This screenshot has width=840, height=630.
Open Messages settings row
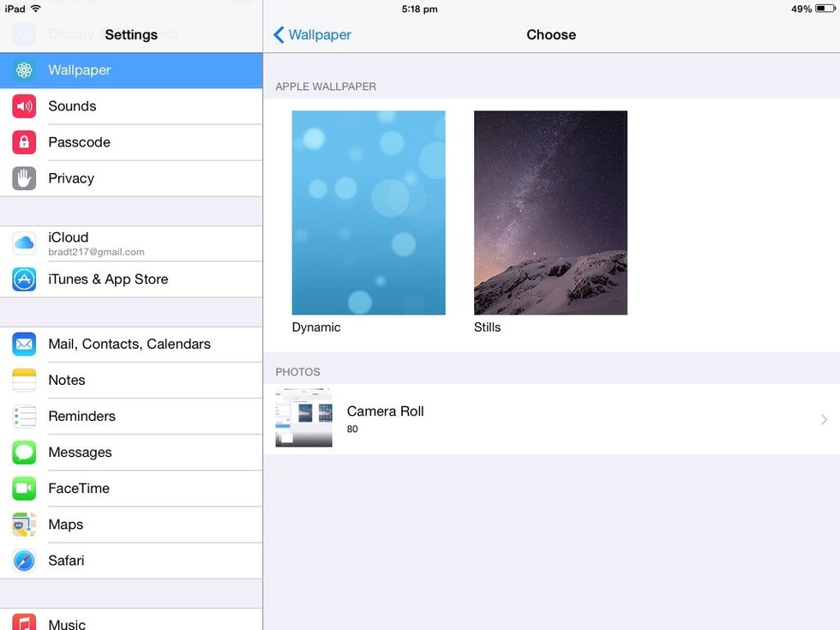pyautogui.click(x=131, y=453)
